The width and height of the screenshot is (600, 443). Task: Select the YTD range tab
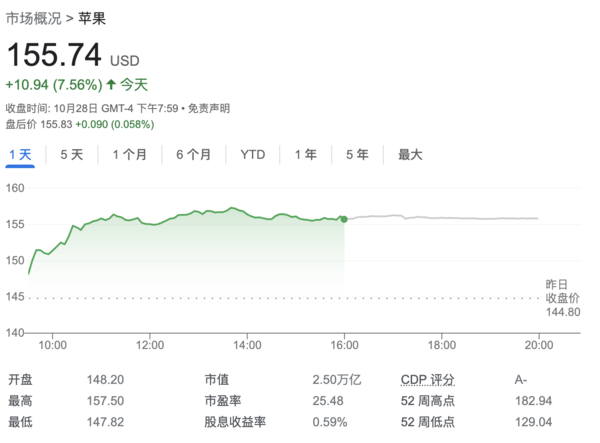253,155
